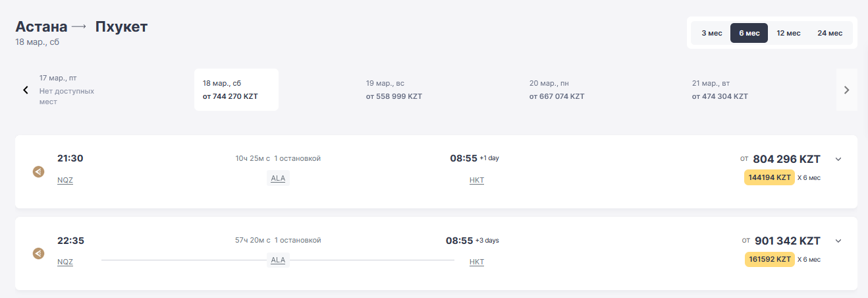
Task: Select the 3 мес installment period
Action: [x=711, y=33]
